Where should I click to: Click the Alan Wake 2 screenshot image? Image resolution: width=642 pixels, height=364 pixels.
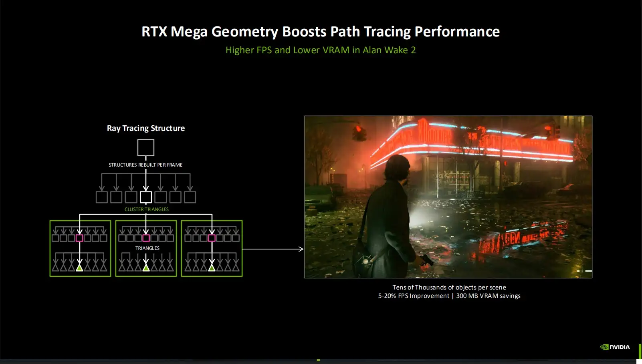(448, 197)
